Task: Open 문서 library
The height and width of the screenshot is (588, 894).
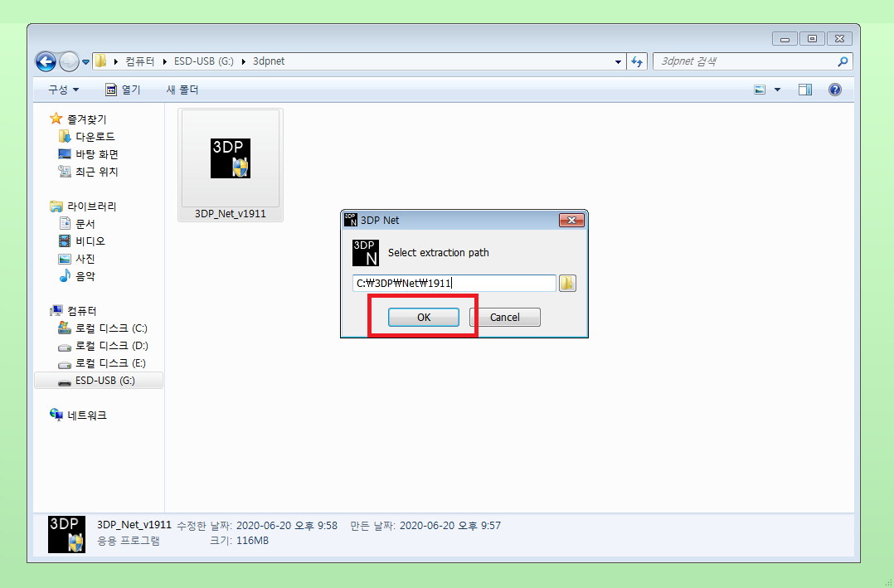Action: click(85, 224)
